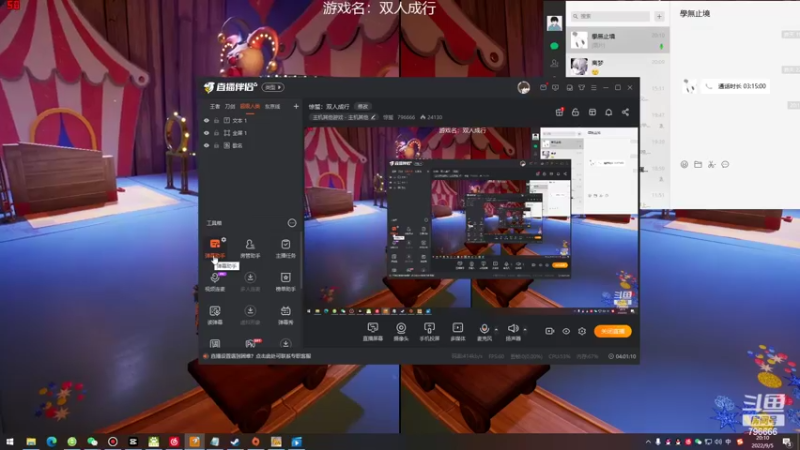Add a screen capture source
Viewport: 800px width, 450px height.
click(373, 331)
